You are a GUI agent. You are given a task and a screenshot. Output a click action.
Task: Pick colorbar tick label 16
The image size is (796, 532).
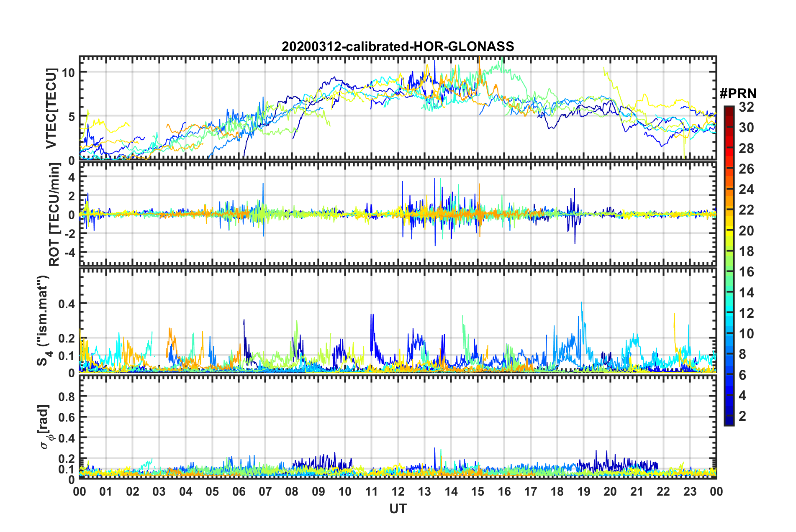[746, 272]
